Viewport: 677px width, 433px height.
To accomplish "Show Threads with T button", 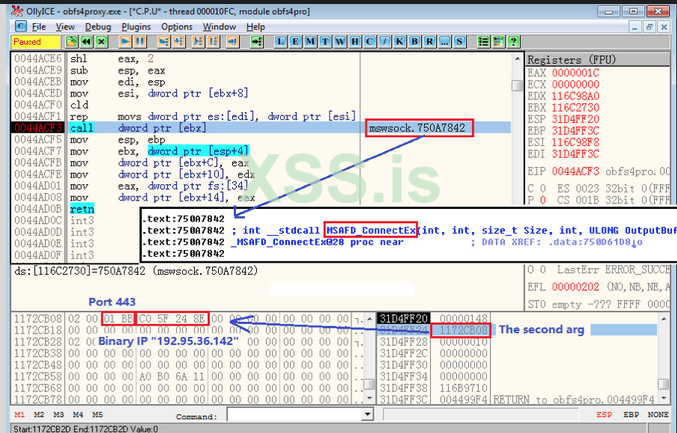I will [x=325, y=42].
